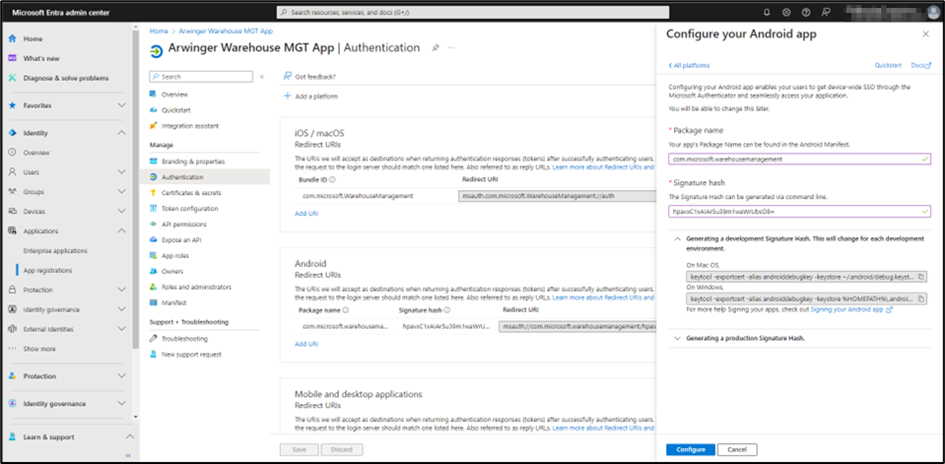Click the feedback person icon in header
Image resolution: width=945 pixels, height=464 pixels.
point(827,13)
